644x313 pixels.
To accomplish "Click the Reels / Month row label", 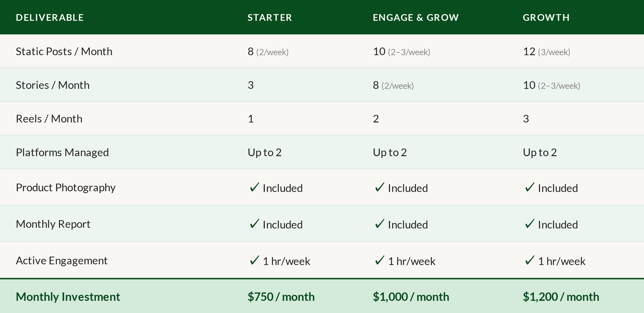I will tap(49, 119).
